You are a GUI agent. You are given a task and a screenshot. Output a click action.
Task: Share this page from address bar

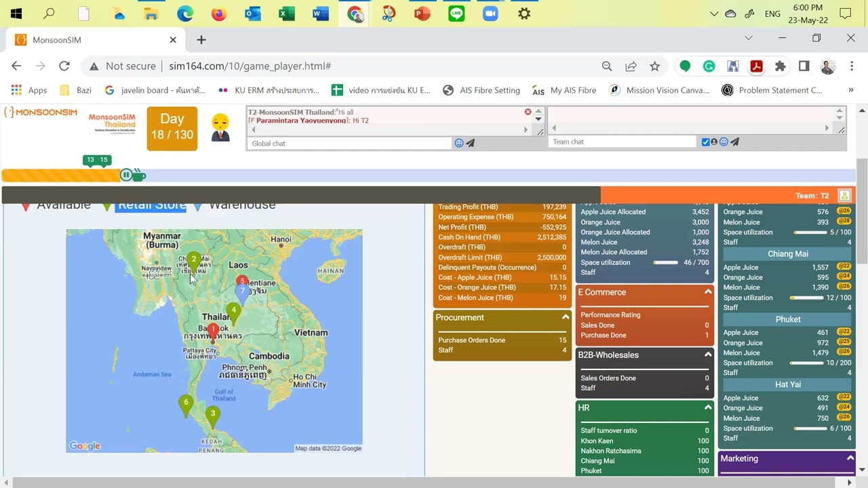(631, 66)
